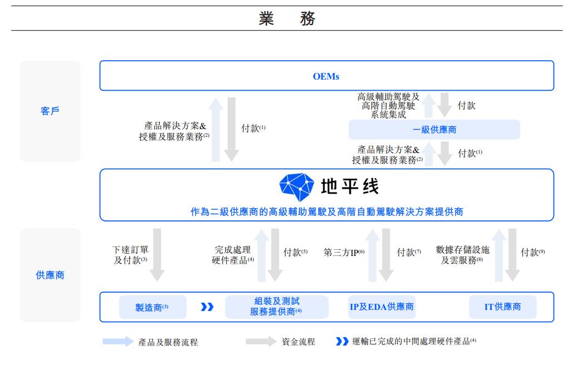
Task: Click the 產品及服務流程 legend text
Action: tap(168, 342)
